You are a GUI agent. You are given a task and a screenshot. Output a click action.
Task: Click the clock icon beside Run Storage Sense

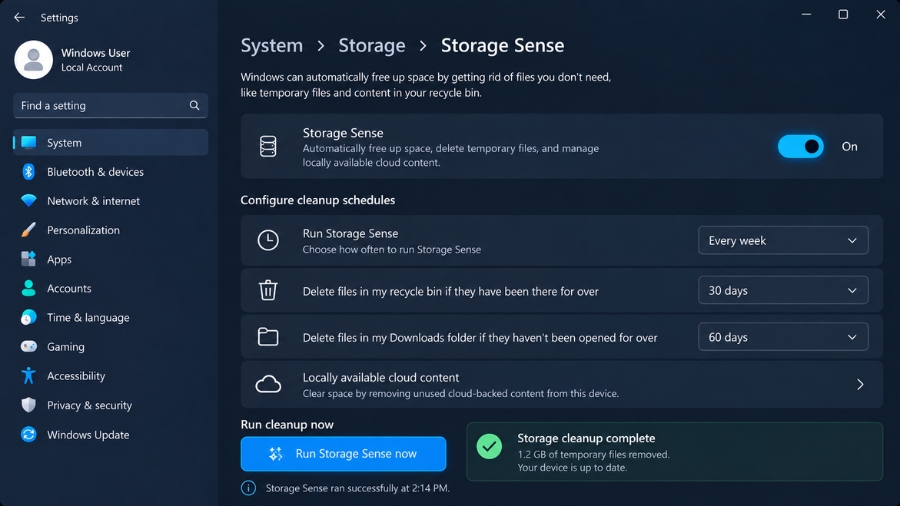(x=268, y=240)
